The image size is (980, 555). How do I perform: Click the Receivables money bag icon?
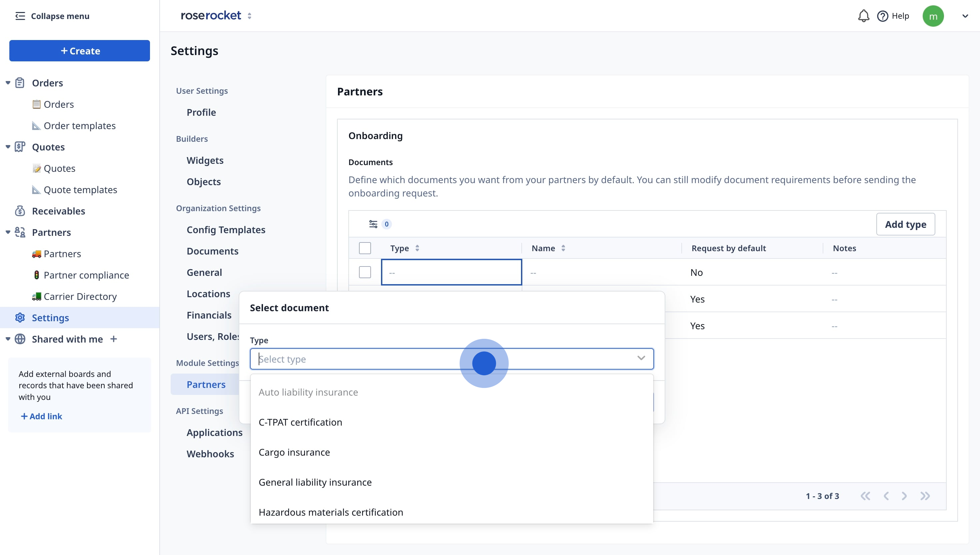pyautogui.click(x=20, y=211)
